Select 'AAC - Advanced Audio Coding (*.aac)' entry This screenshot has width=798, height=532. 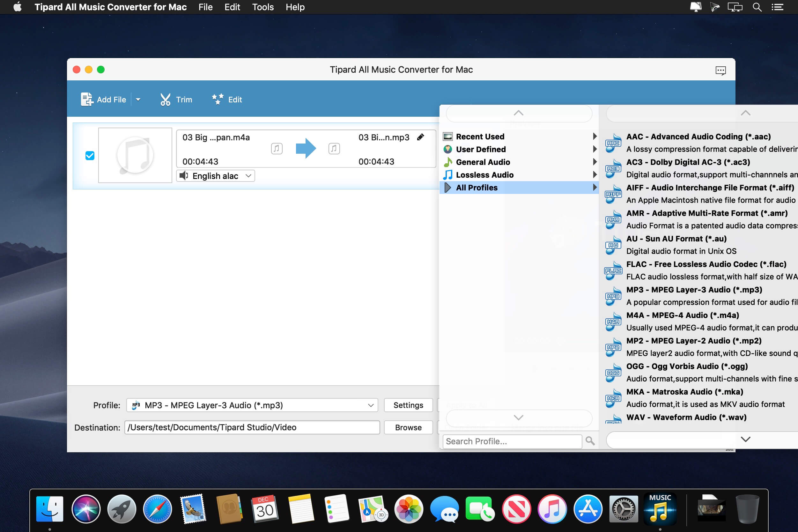coord(698,137)
